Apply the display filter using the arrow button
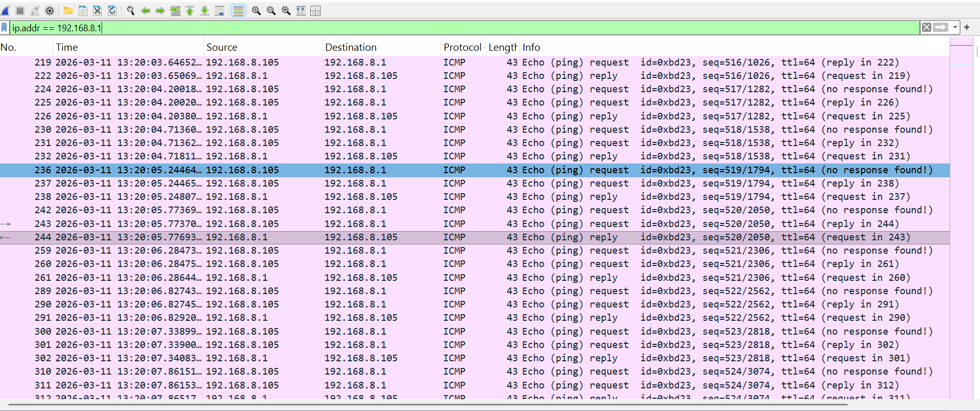The height and width of the screenshot is (411, 980). pos(941,27)
